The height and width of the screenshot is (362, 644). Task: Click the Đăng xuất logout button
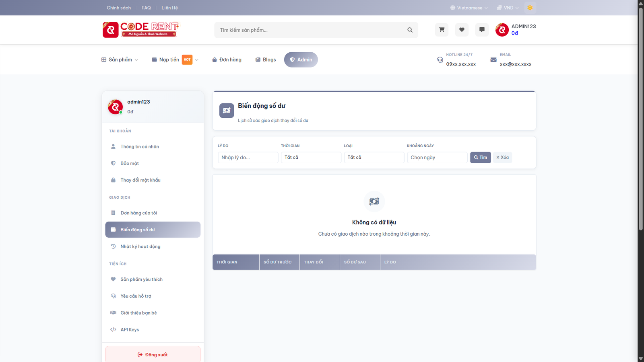pos(153,354)
